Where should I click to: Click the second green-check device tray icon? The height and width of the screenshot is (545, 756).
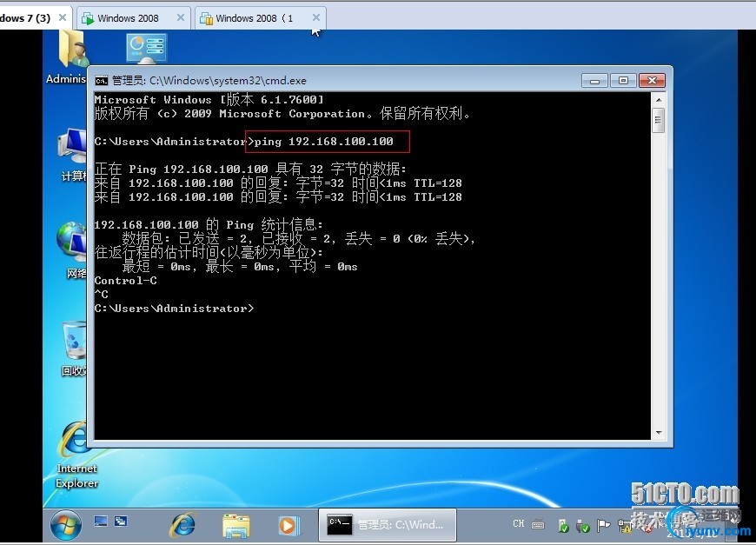coord(582,526)
